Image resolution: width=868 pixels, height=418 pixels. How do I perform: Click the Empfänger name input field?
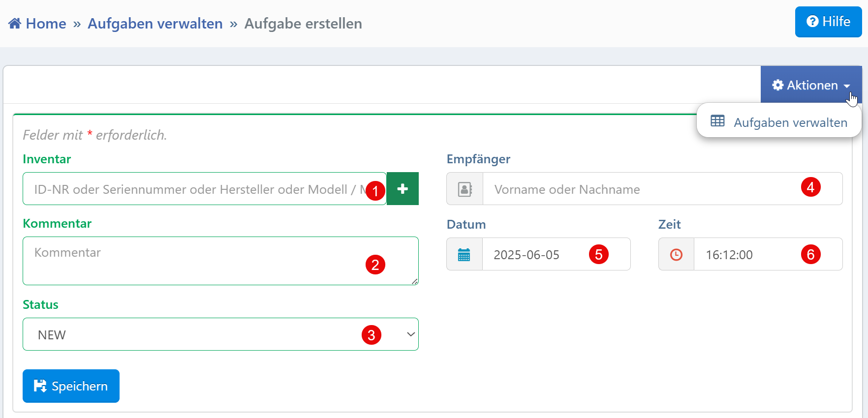click(640, 189)
